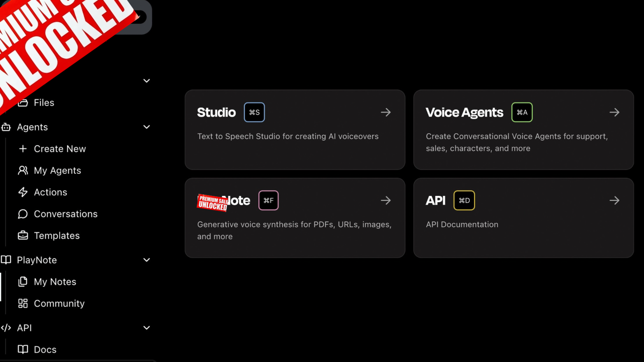Select the Create New plus icon

23,149
